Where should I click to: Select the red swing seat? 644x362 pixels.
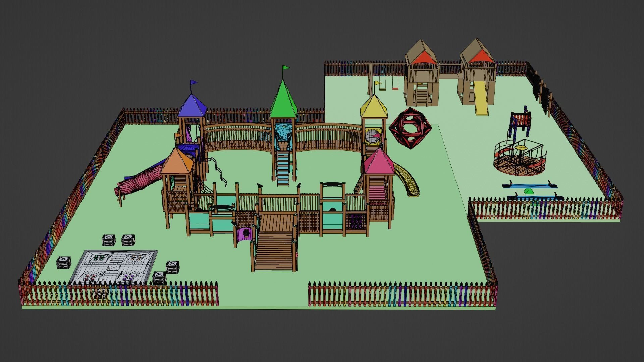tap(396, 88)
